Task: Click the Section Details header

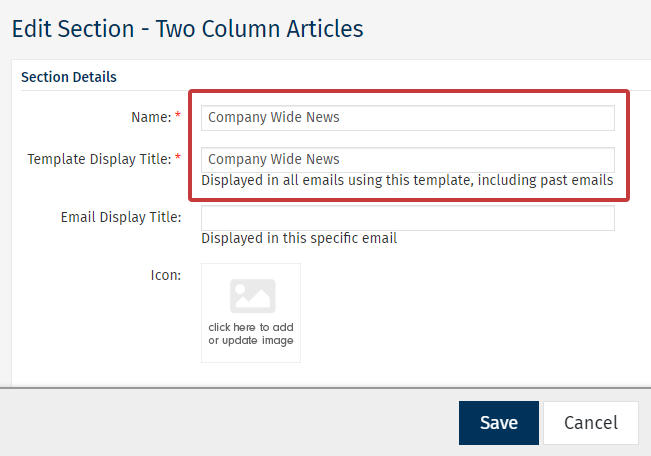Action: pos(68,77)
